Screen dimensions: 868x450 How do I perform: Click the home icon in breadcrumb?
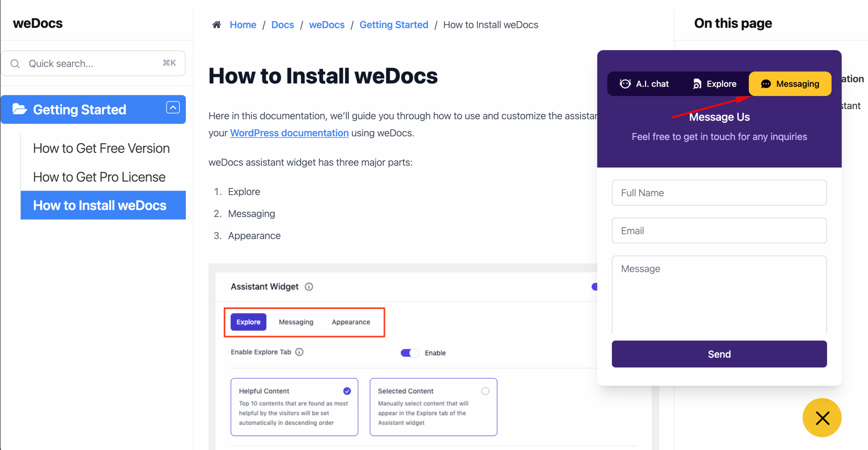coord(217,25)
